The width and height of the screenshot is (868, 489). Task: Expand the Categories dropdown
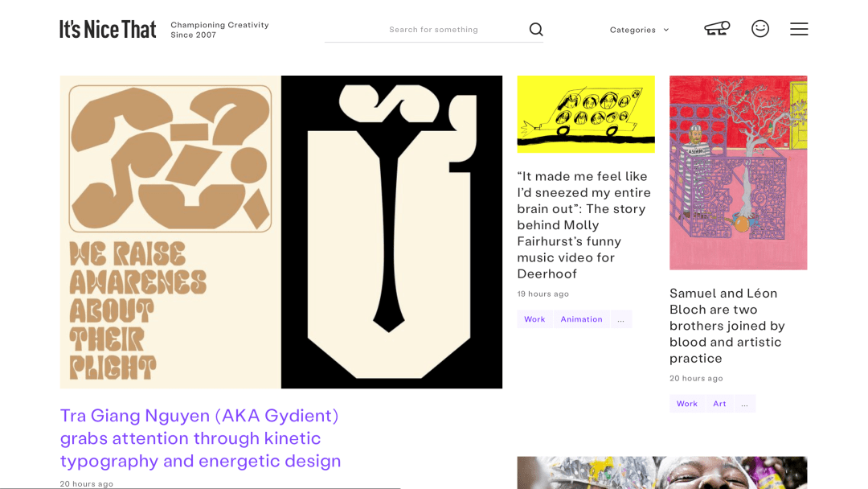[x=640, y=30]
